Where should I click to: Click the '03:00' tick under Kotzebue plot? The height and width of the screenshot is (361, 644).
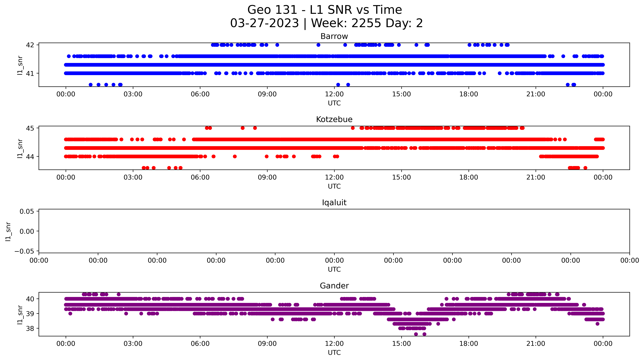click(x=133, y=177)
